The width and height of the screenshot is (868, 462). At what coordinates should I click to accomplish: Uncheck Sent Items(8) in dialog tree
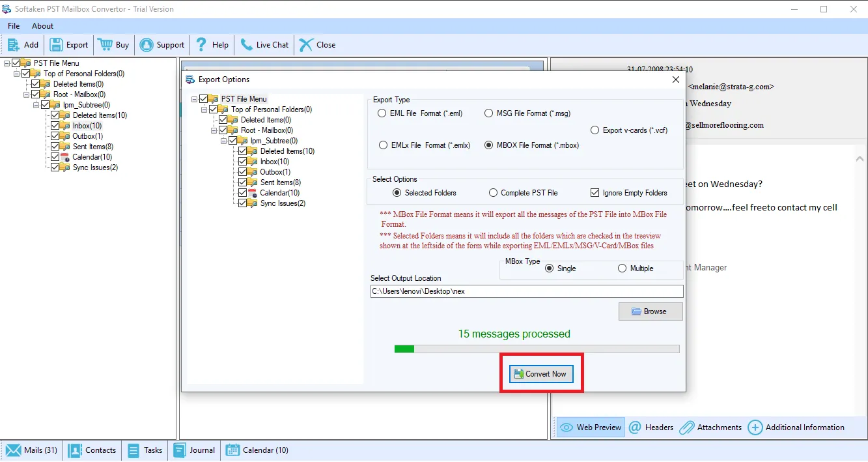pos(243,182)
